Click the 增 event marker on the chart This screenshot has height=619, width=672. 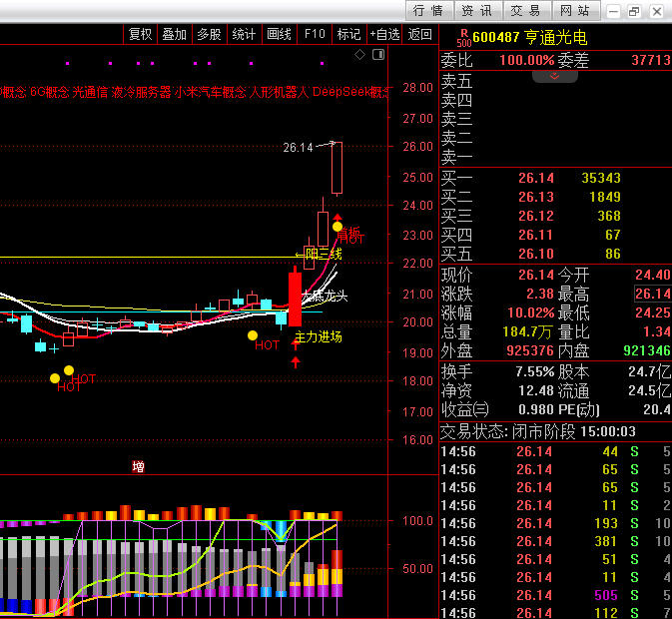138,466
